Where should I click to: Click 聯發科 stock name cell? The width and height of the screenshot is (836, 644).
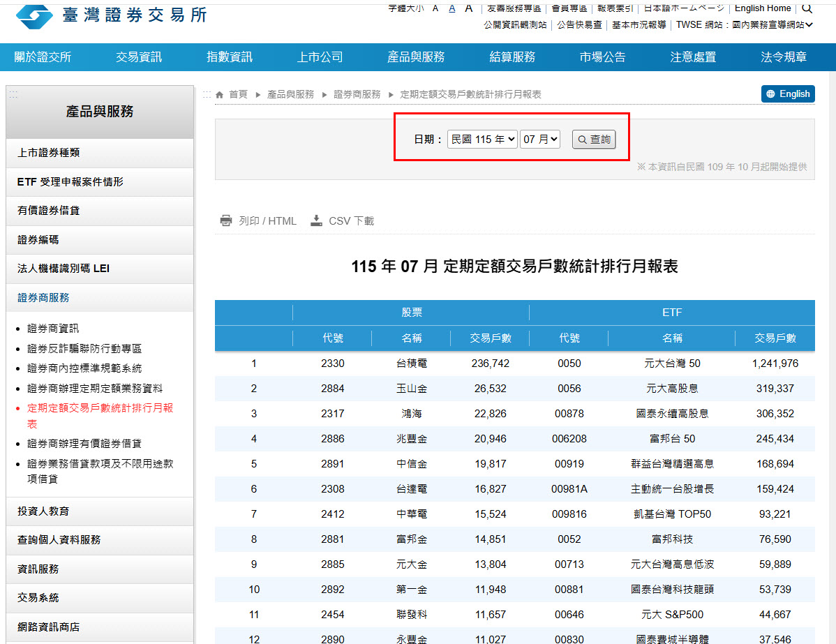(x=412, y=615)
